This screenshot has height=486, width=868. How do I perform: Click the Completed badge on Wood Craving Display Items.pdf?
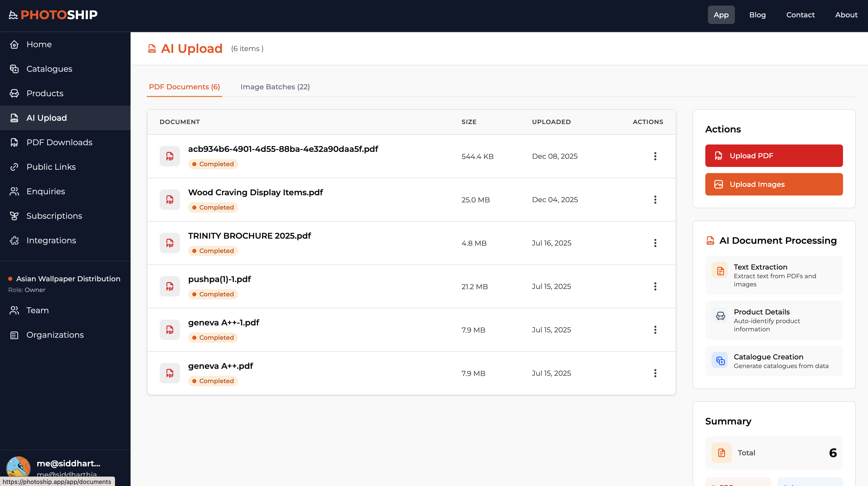pos(213,207)
